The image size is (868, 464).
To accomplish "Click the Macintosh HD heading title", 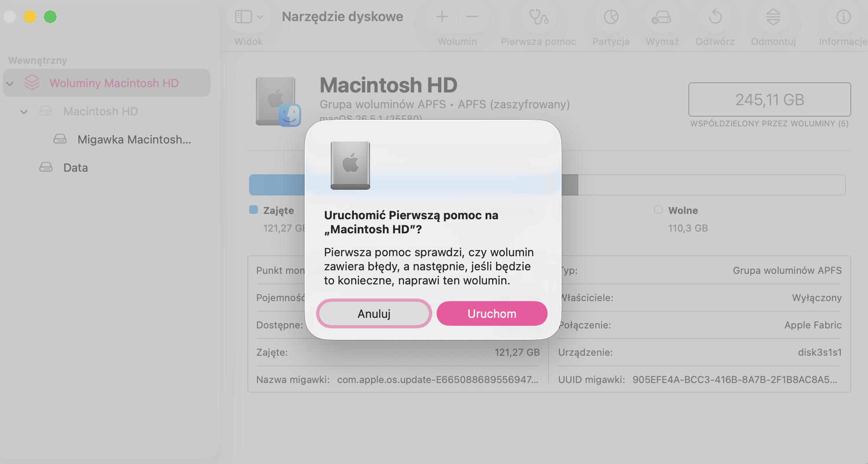I will coord(389,85).
